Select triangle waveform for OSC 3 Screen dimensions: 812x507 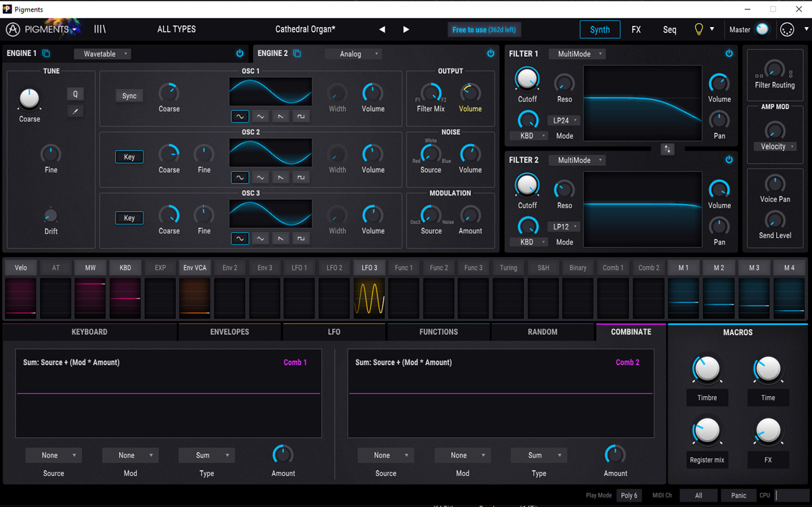pyautogui.click(x=261, y=238)
